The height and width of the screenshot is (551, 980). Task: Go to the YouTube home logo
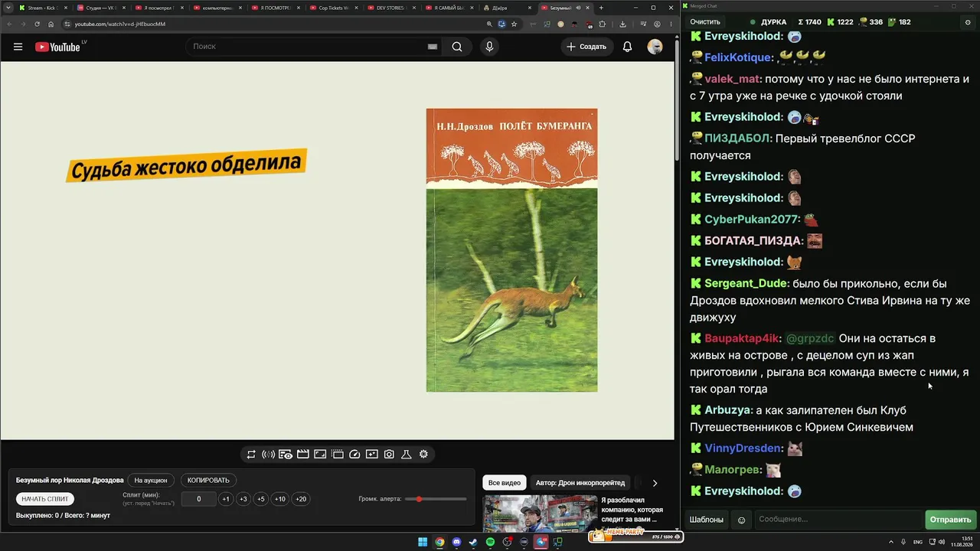pyautogui.click(x=58, y=47)
